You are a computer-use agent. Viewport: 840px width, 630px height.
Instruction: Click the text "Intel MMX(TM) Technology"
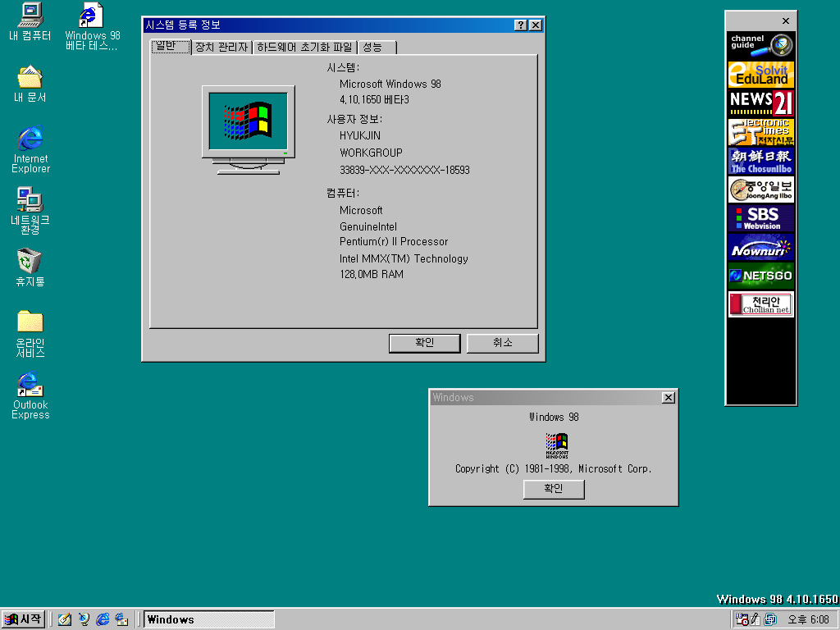(x=404, y=258)
